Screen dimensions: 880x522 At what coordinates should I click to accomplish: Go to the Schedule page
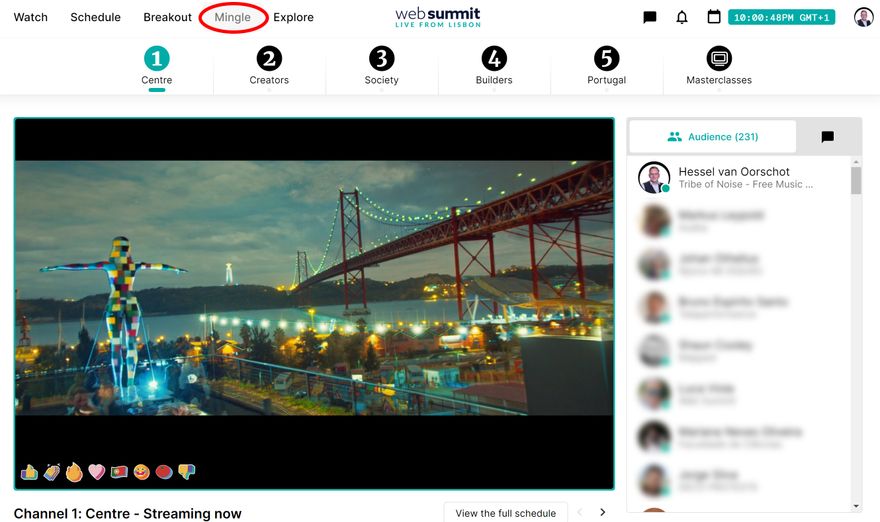point(95,17)
